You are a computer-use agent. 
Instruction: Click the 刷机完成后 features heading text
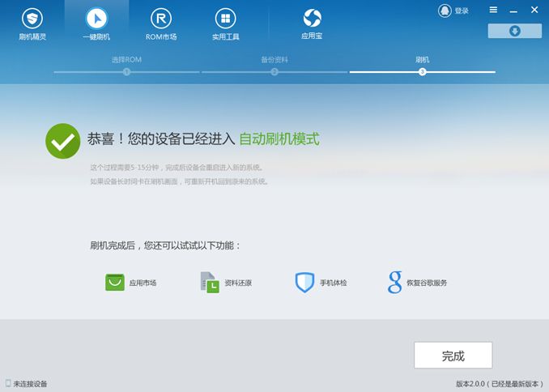pos(165,245)
